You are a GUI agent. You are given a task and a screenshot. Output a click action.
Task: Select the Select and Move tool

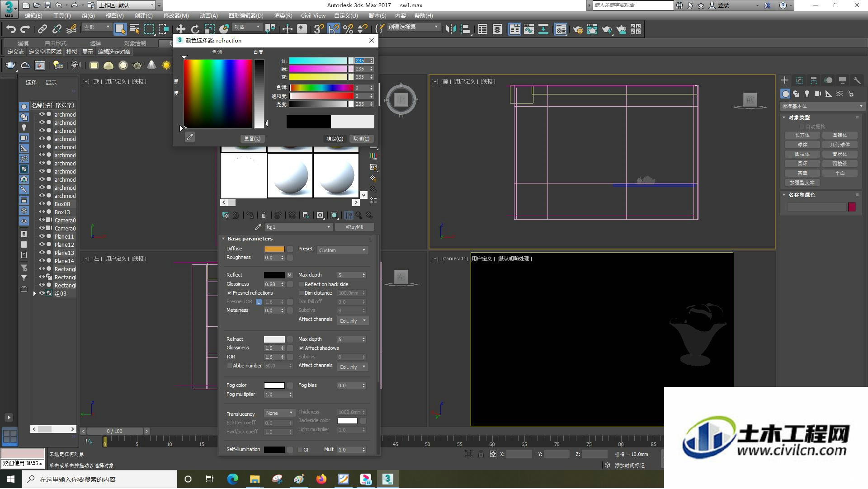click(x=180, y=29)
